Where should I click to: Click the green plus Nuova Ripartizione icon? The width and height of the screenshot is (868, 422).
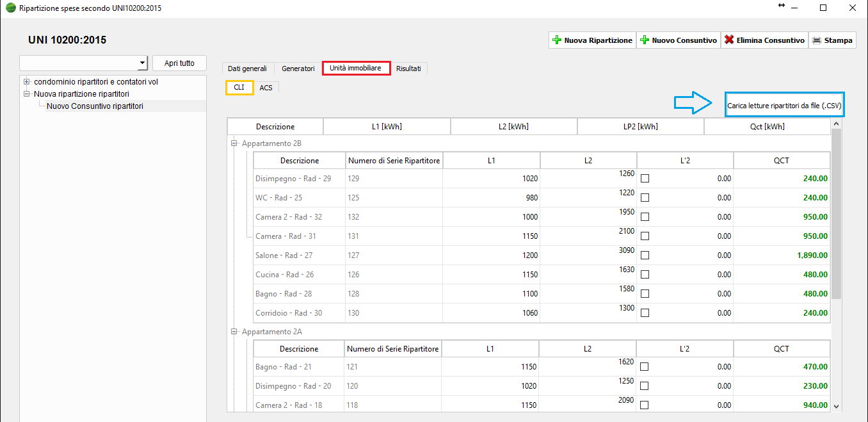pos(557,40)
